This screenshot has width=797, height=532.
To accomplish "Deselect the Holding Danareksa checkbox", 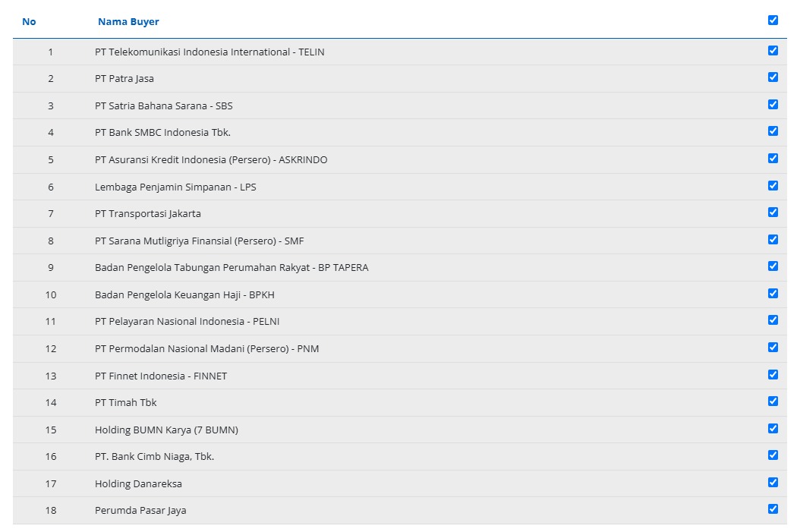I will coord(773,483).
